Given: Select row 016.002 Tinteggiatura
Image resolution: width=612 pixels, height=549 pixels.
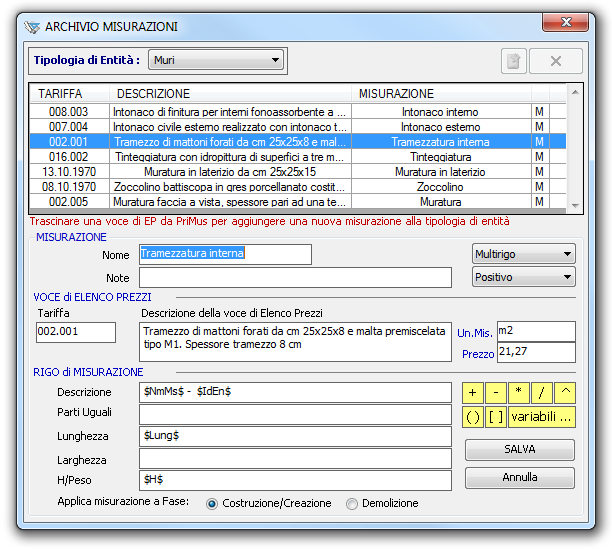Looking at the screenshot, I should coord(298,157).
